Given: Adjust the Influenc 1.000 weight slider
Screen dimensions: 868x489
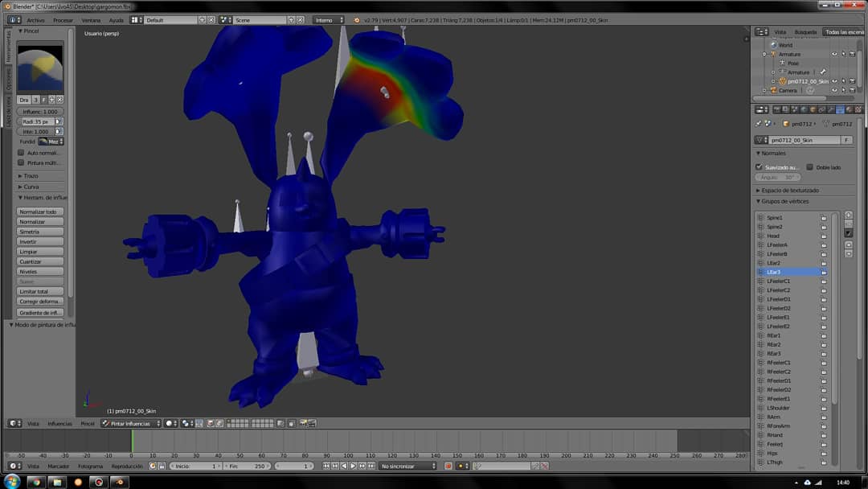Looking at the screenshot, I should click(40, 111).
